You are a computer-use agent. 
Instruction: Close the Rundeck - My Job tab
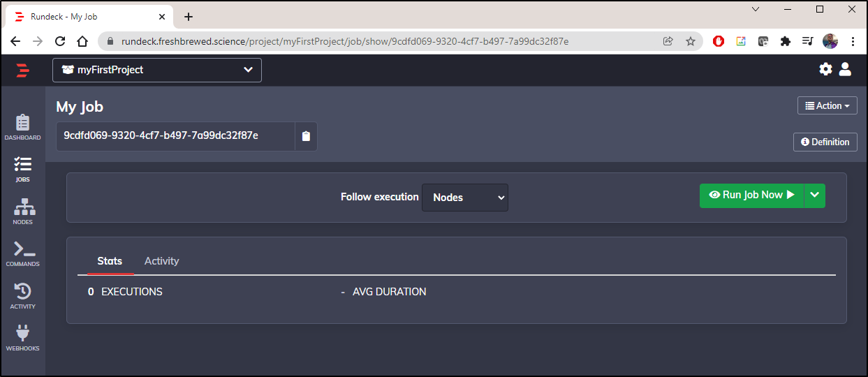pyautogui.click(x=162, y=16)
